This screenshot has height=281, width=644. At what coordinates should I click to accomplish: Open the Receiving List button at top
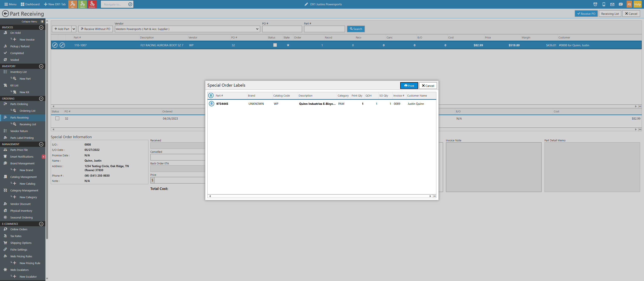[610, 14]
